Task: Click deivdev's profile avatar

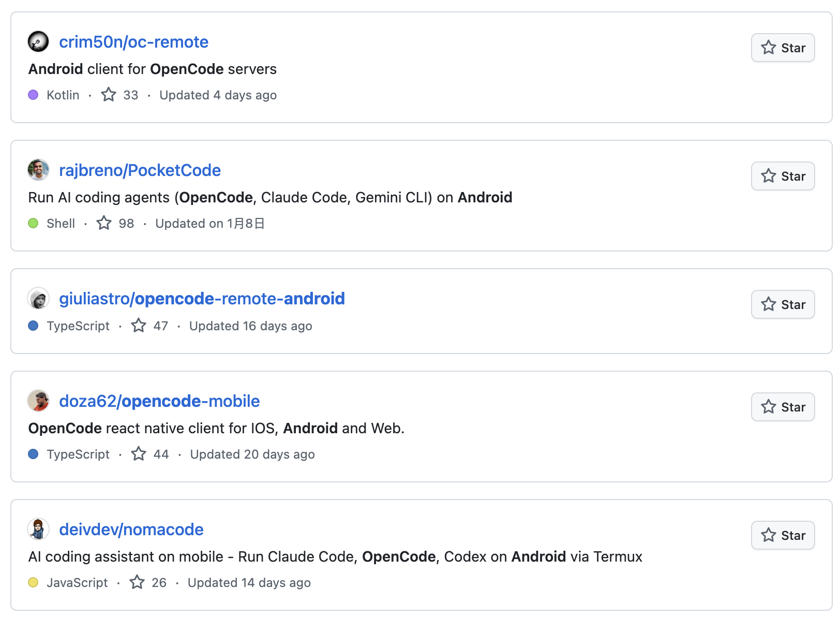Action: coord(38,530)
